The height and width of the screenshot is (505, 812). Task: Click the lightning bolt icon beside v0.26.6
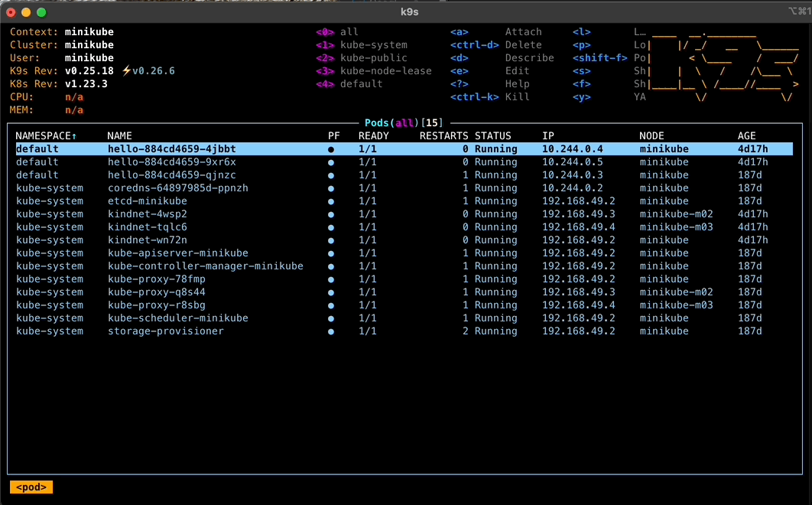[x=126, y=70]
